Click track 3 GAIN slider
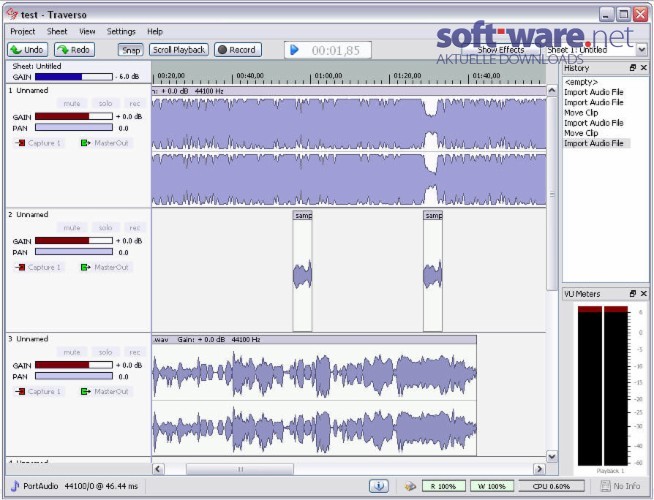Viewport: 654px width, 500px height. point(74,365)
